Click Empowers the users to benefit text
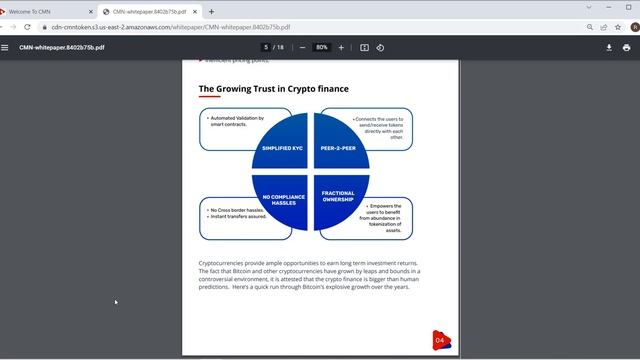 point(380,218)
